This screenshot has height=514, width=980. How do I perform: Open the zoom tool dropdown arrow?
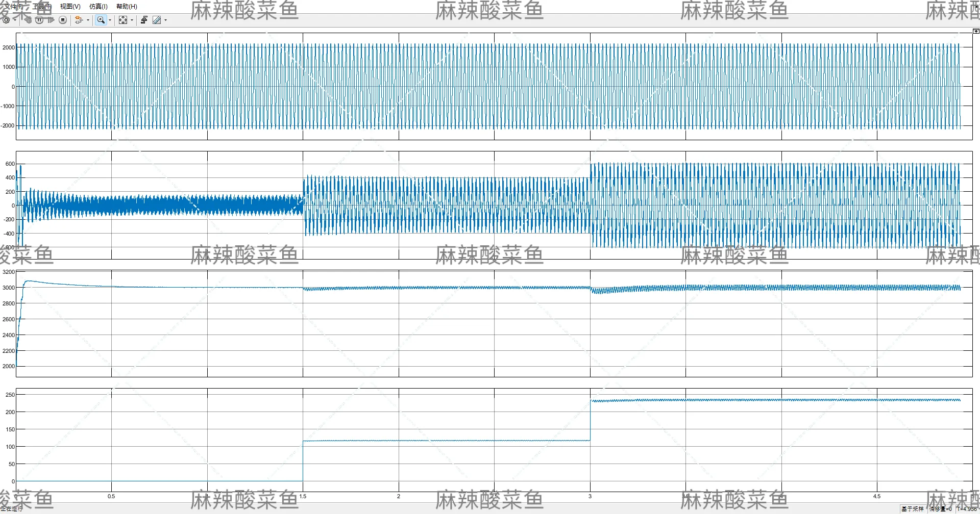pyautogui.click(x=110, y=20)
